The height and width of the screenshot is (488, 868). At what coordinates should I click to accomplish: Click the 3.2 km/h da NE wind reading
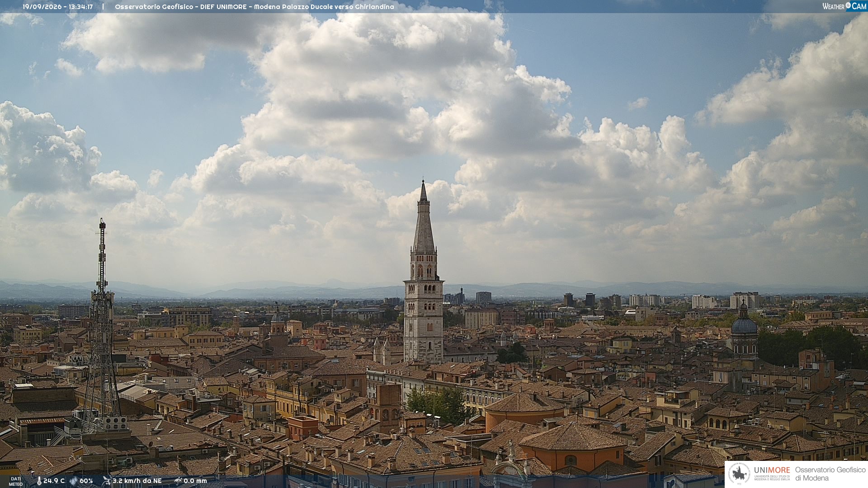coord(137,481)
